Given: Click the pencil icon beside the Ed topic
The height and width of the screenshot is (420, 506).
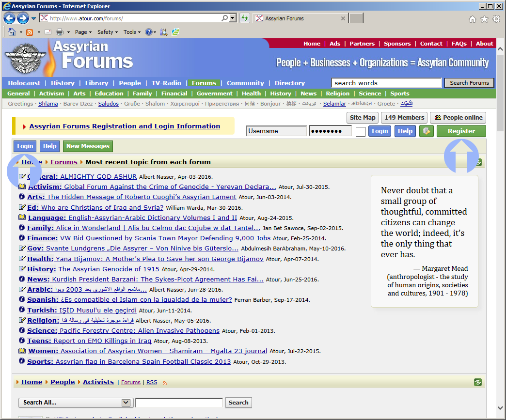Looking at the screenshot, I should coord(22,207).
